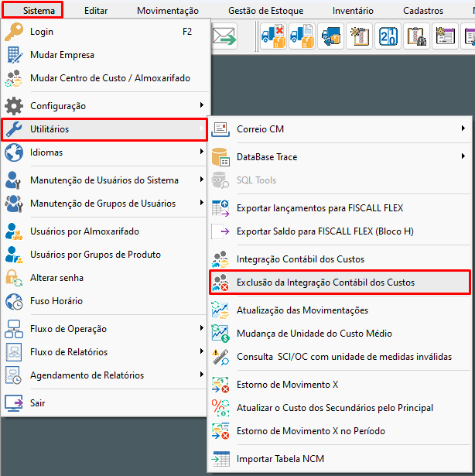The width and height of the screenshot is (475, 476).
Task: Click the blue 2-1-0 counter toolbar icon
Action: tap(388, 36)
